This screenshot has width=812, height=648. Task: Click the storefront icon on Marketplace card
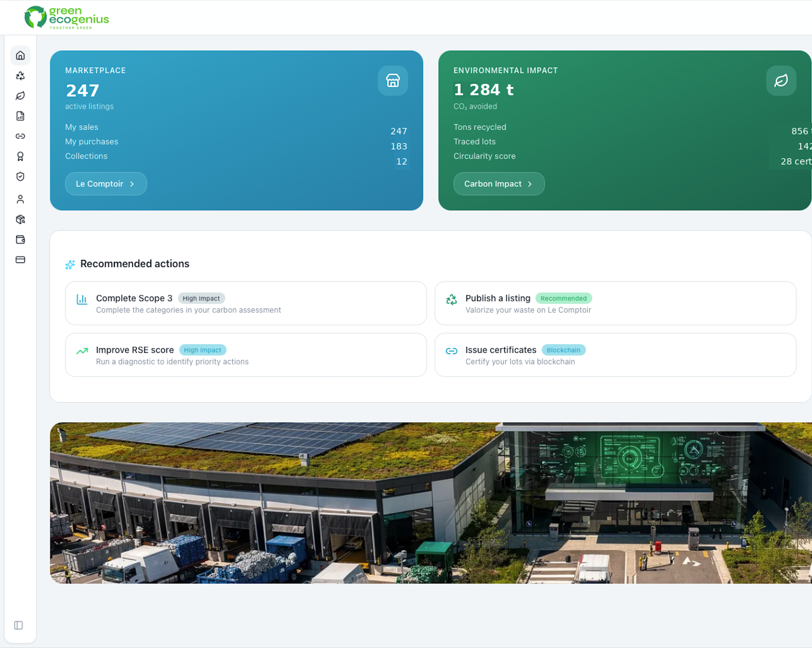tap(392, 81)
